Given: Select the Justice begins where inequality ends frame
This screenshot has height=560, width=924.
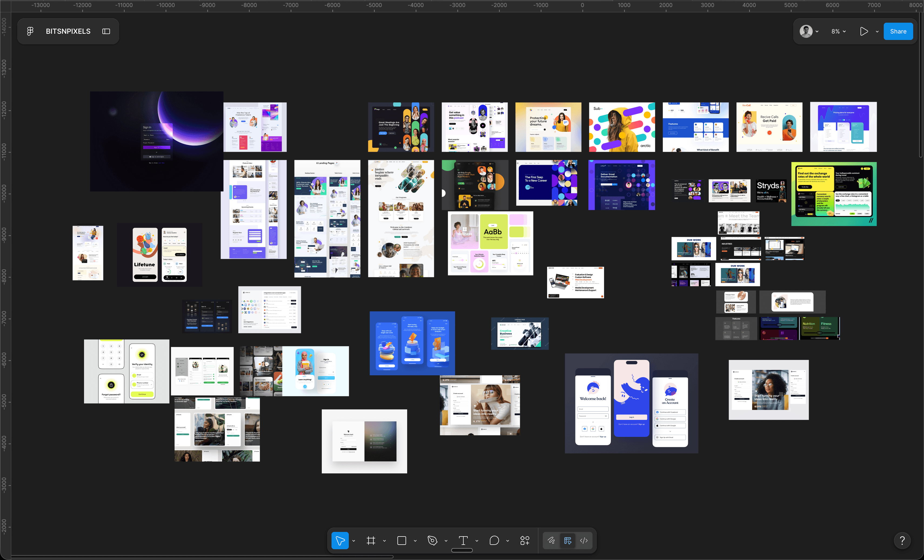Looking at the screenshot, I should (401, 219).
